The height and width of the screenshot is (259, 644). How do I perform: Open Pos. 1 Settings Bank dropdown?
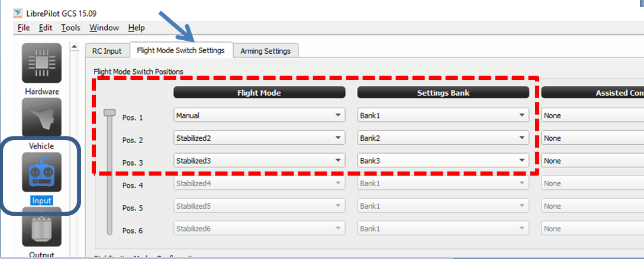coord(443,116)
